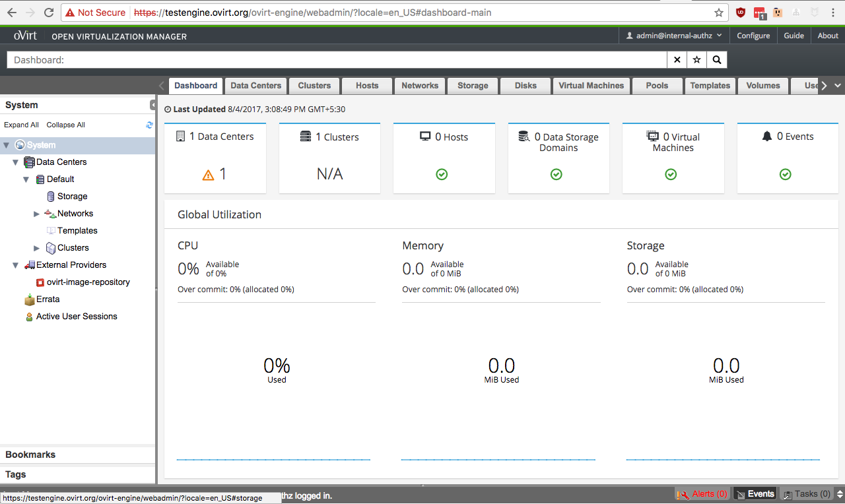Open admin@internal-authz user dropdown
The height and width of the screenshot is (504, 845).
pyautogui.click(x=674, y=36)
